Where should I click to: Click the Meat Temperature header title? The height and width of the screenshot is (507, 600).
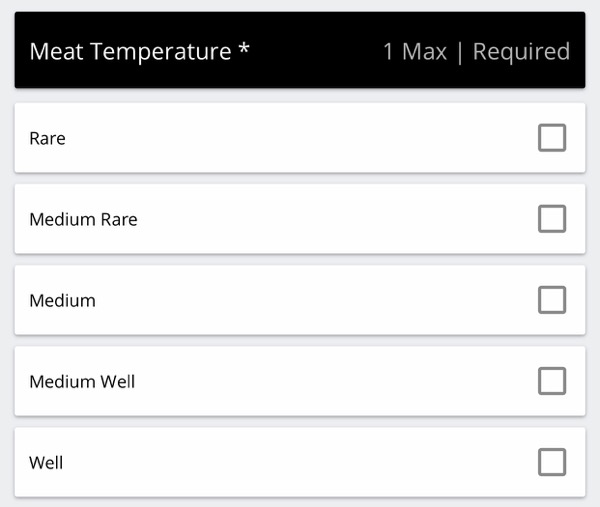tap(130, 51)
